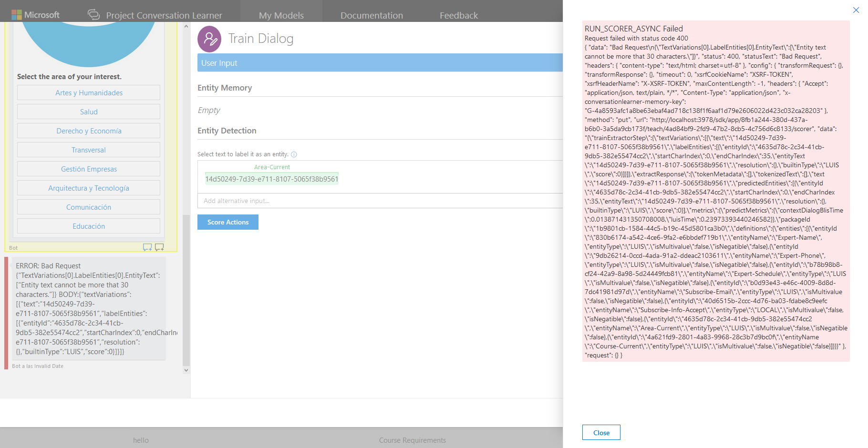Screen dimensions: 868x448
Task: Click the info icon beside entity labeling hint
Action: (294, 154)
